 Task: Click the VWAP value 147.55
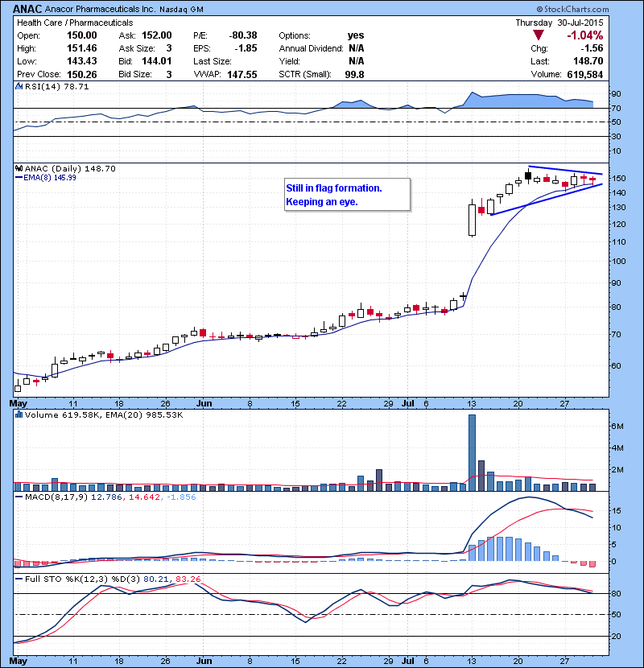(x=242, y=75)
